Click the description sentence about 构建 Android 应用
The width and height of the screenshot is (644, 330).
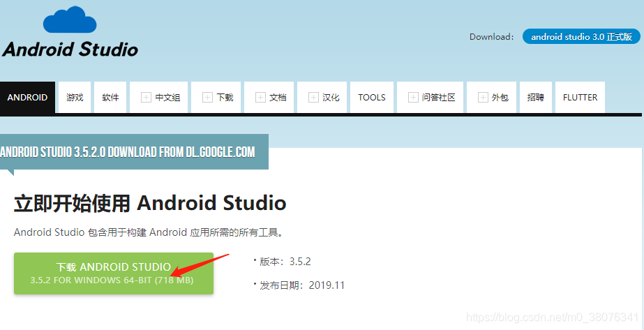point(149,233)
